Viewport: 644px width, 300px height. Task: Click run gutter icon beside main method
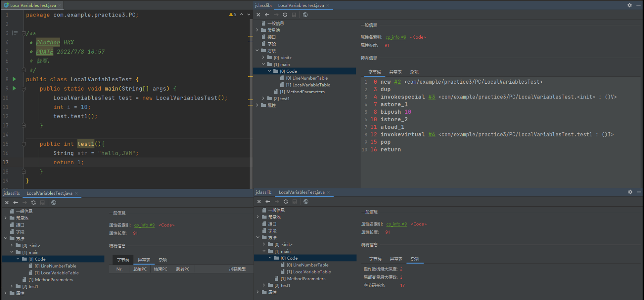click(x=14, y=89)
